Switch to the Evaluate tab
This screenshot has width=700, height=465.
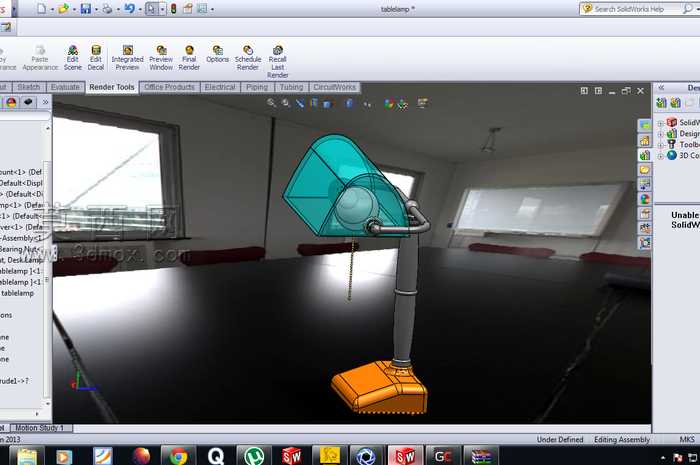point(65,87)
